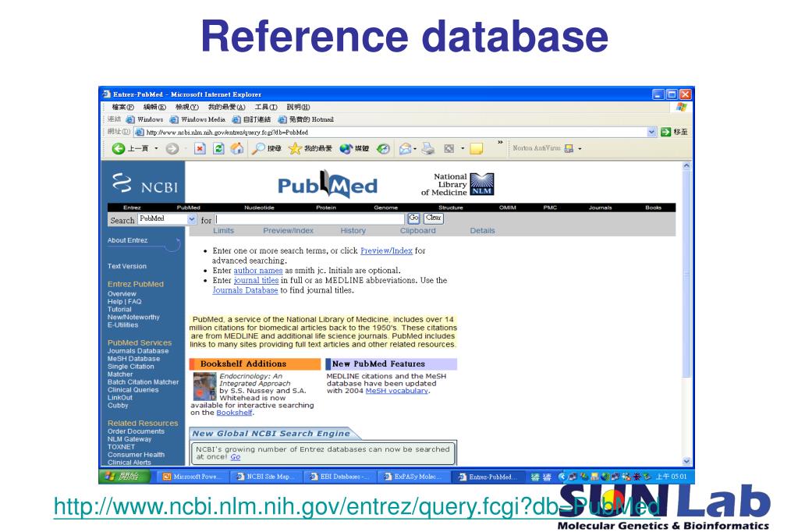Screen dimensions: 798x532
Task: Open the Mail envelope icon
Action: tap(405, 148)
